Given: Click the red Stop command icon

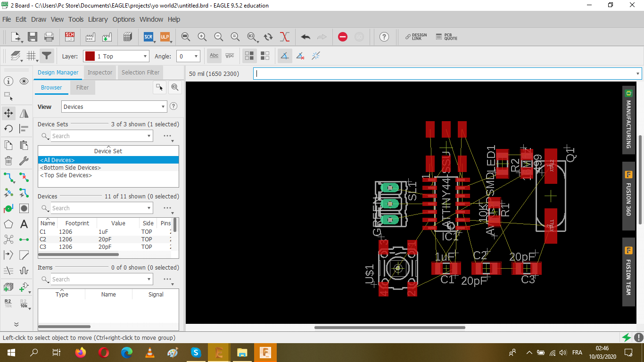Looking at the screenshot, I should 343,37.
